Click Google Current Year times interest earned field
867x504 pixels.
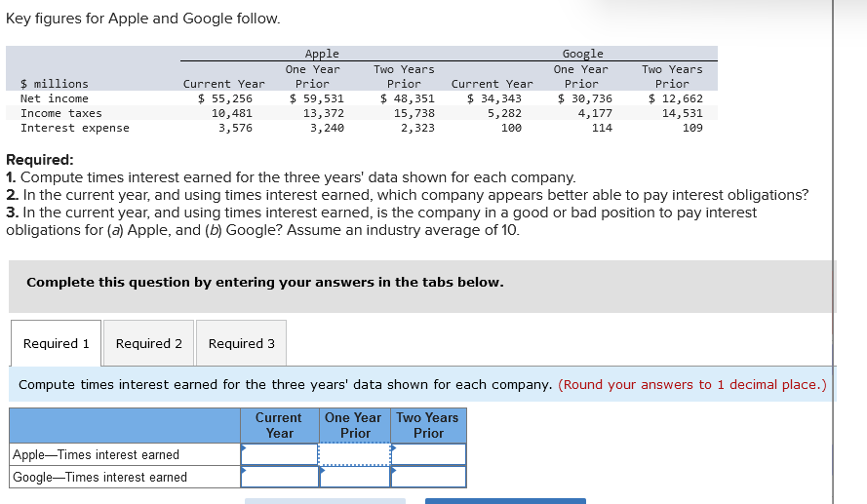coord(280,477)
